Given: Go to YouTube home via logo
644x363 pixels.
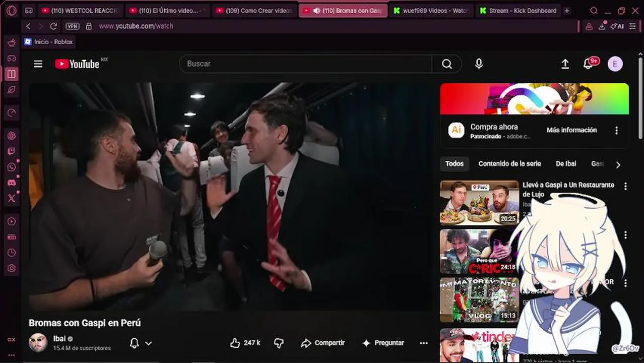Looking at the screenshot, I should [78, 64].
